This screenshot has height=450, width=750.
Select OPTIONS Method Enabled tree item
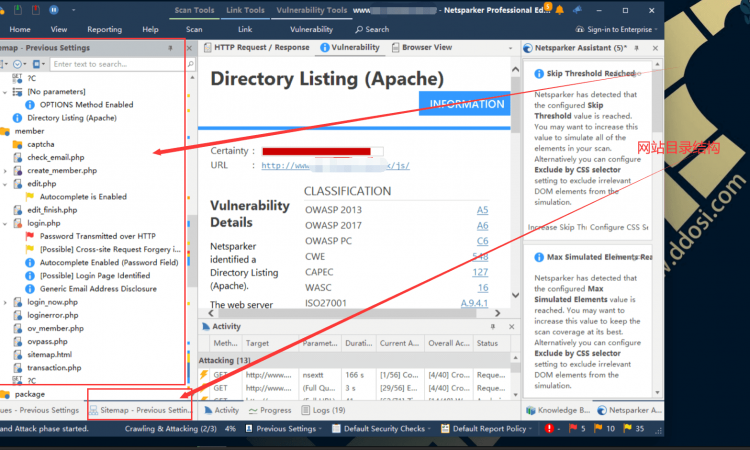click(86, 104)
